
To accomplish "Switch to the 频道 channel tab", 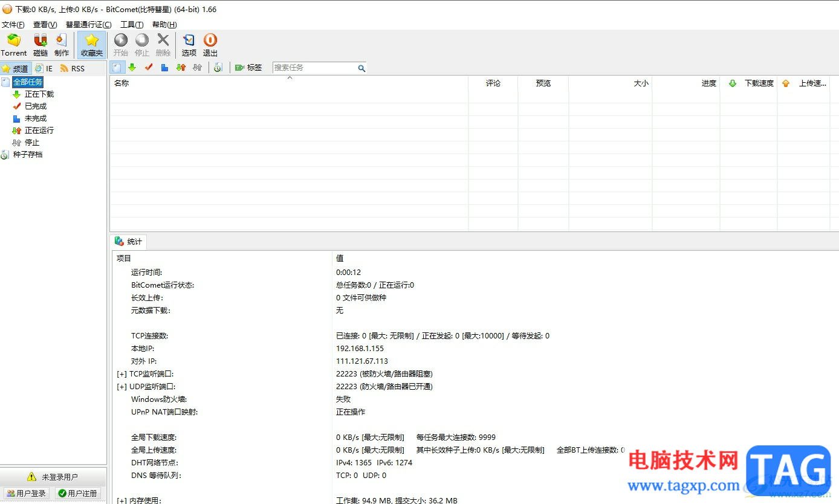I will [x=16, y=69].
